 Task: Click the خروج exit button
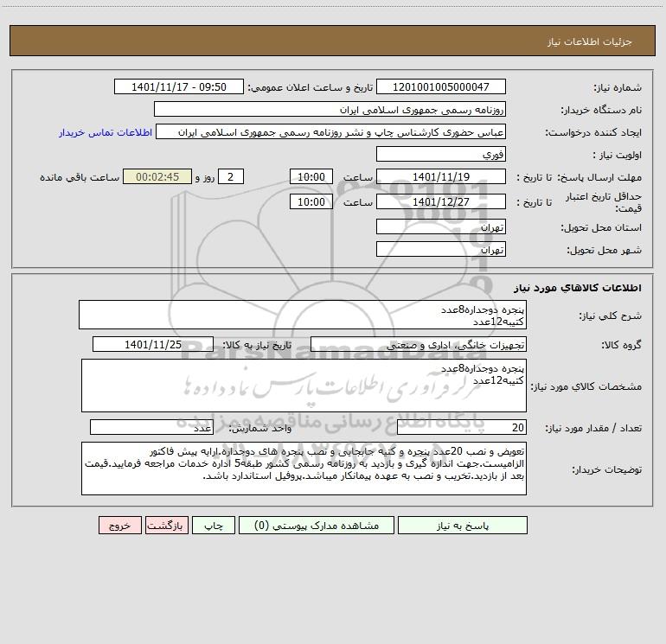pos(119,525)
